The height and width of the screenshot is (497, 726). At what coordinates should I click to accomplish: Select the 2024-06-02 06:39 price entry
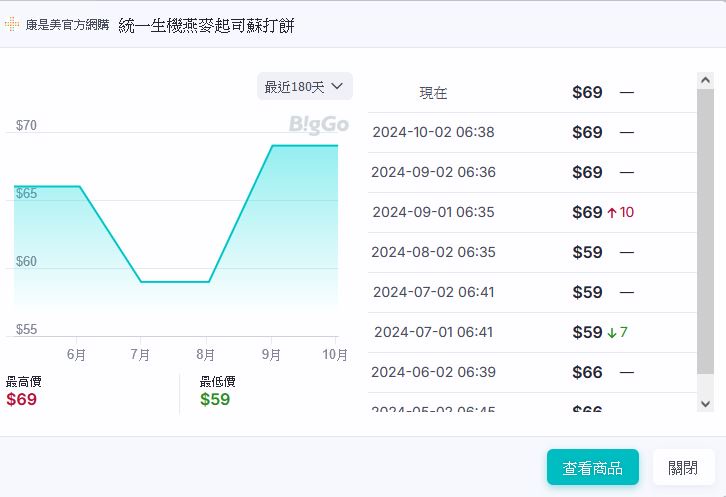point(433,372)
